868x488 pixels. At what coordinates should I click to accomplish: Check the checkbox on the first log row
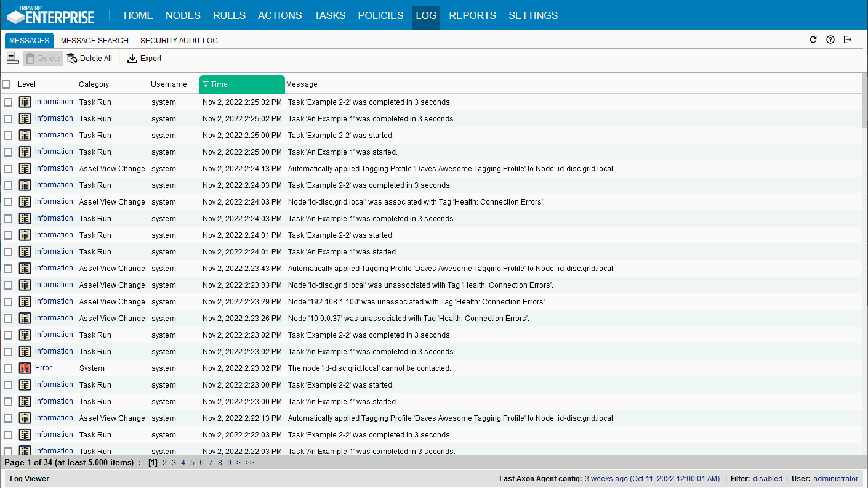[8, 101]
